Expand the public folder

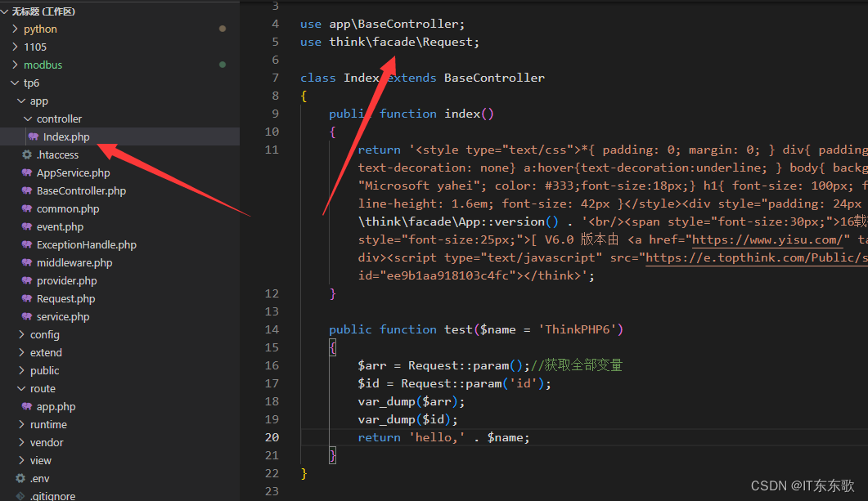point(21,370)
